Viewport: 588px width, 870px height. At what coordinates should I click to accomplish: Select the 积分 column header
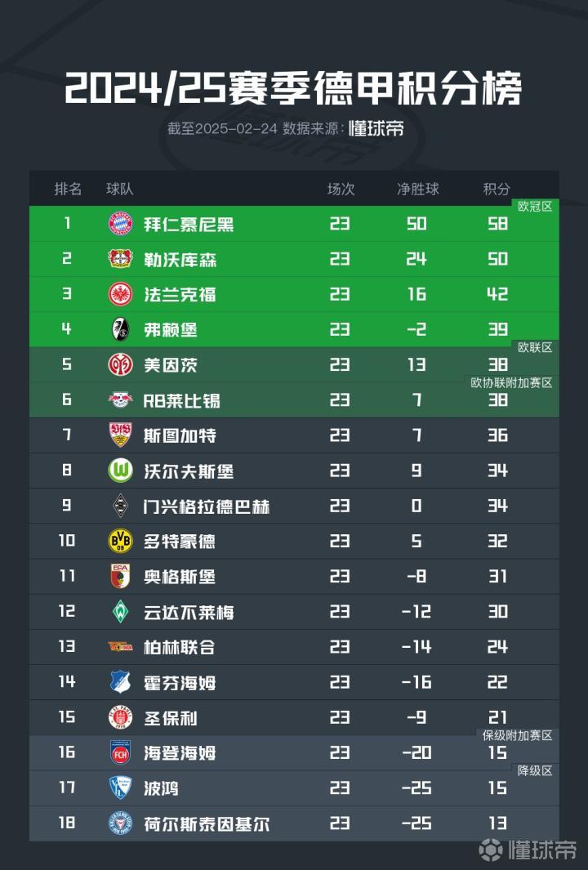pyautogui.click(x=497, y=190)
